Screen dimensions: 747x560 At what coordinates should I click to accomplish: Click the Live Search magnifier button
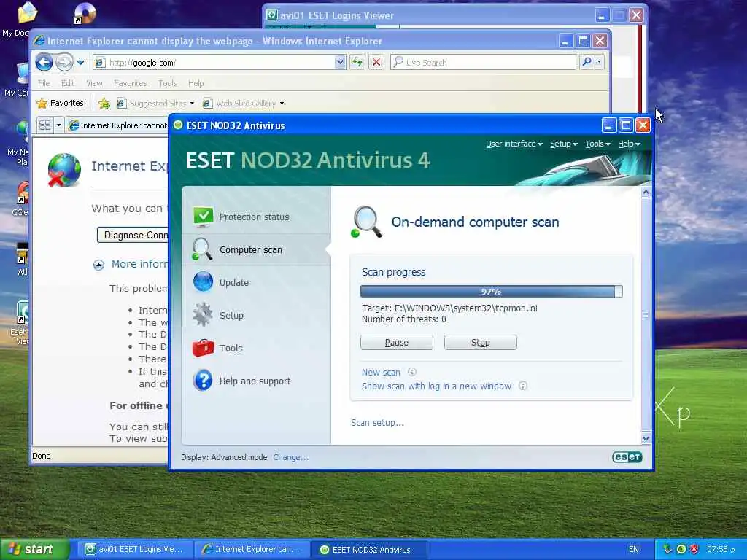click(x=587, y=62)
